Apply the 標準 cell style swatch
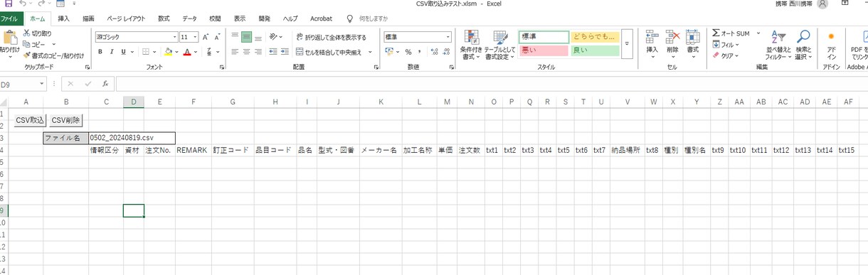The height and width of the screenshot is (275, 868). click(x=544, y=37)
